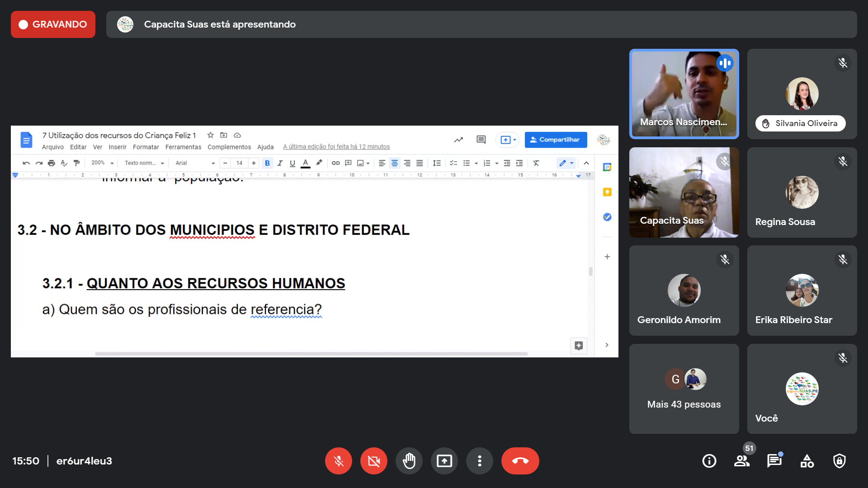The image size is (868, 488).
Task: Click the Compartilhar button
Action: [556, 140]
